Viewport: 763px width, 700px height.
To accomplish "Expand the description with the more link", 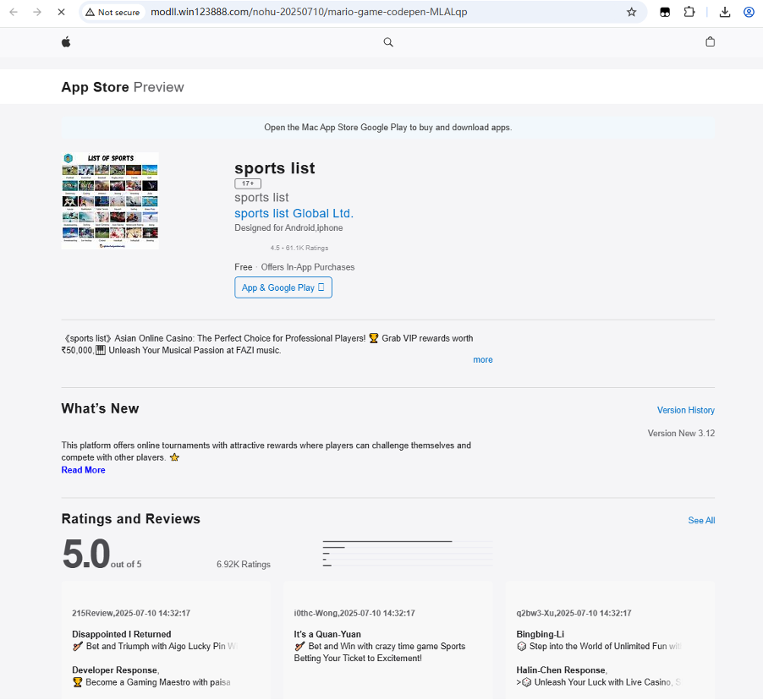I will (482, 360).
